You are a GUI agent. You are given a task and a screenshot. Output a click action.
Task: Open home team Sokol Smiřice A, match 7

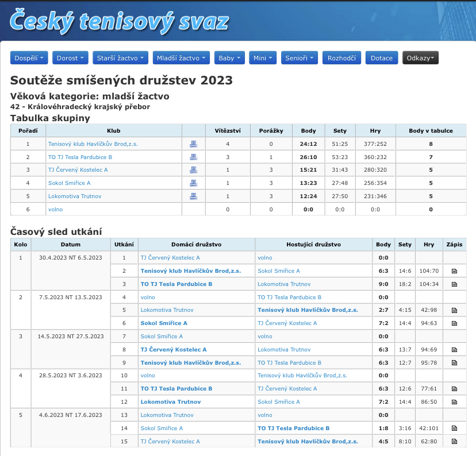(162, 337)
